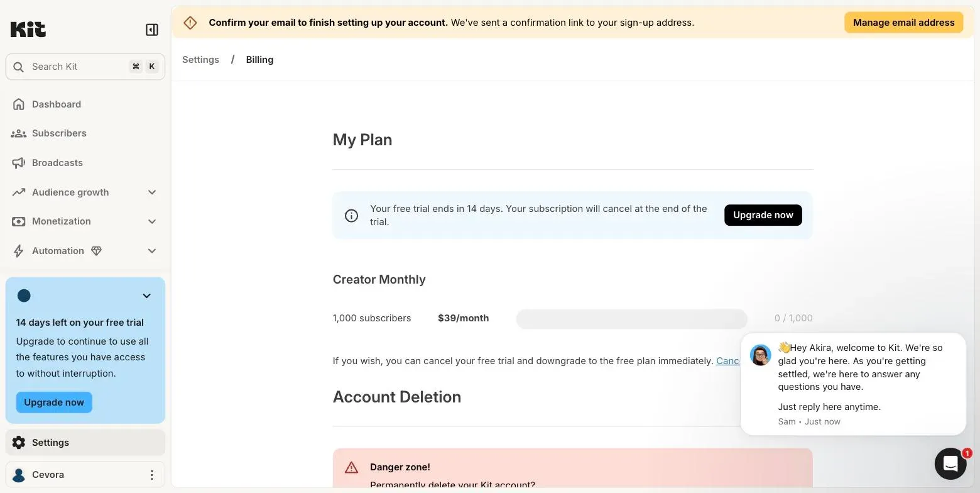Click the Automation lightning icon

coord(19,251)
